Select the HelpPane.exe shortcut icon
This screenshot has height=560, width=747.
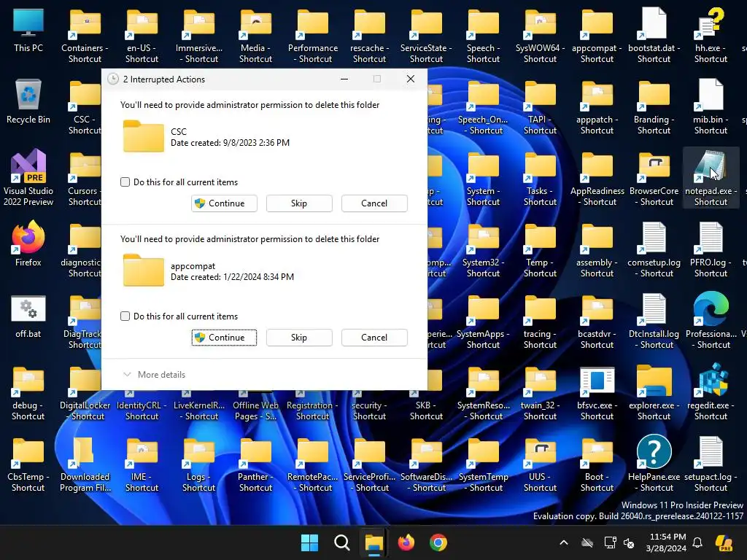[x=654, y=463]
